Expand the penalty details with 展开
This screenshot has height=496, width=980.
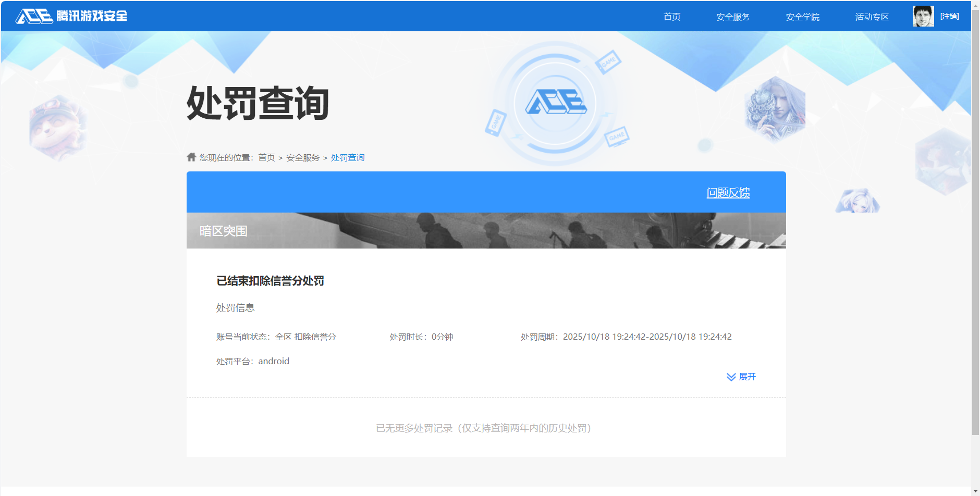[x=746, y=377]
